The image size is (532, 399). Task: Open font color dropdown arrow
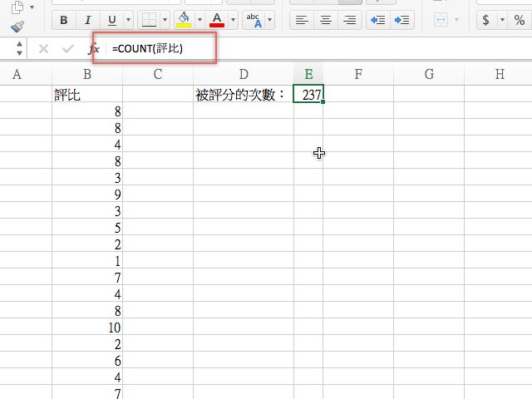pyautogui.click(x=233, y=20)
